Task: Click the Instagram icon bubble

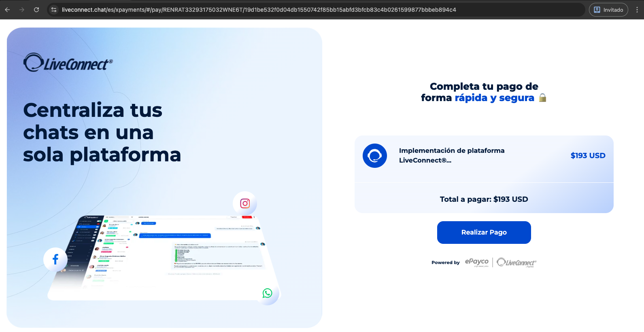Action: [x=245, y=203]
